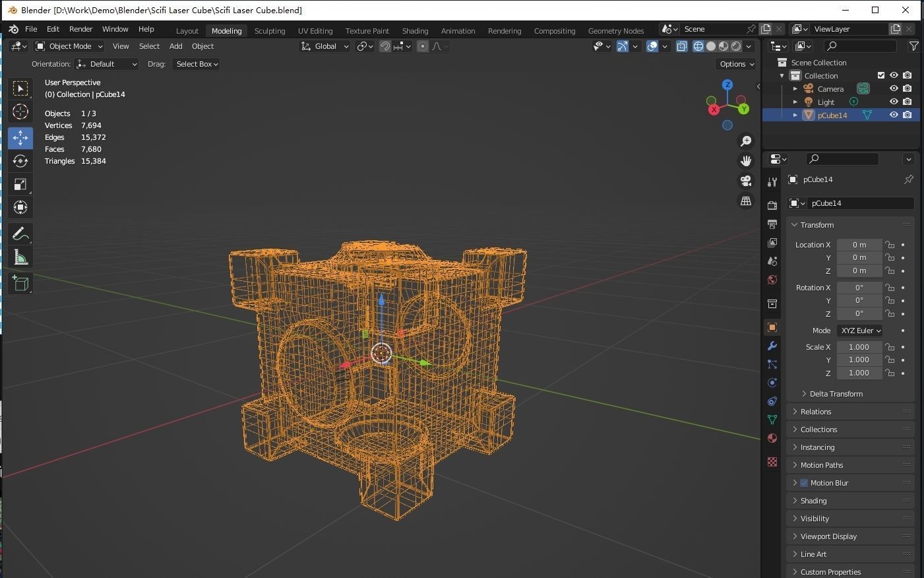Select the Add Cube tool

[20, 284]
